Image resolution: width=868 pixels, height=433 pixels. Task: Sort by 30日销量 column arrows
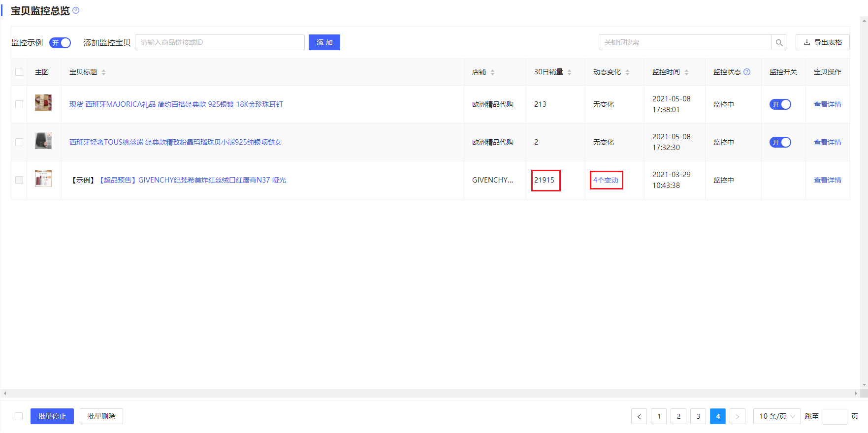coord(569,72)
